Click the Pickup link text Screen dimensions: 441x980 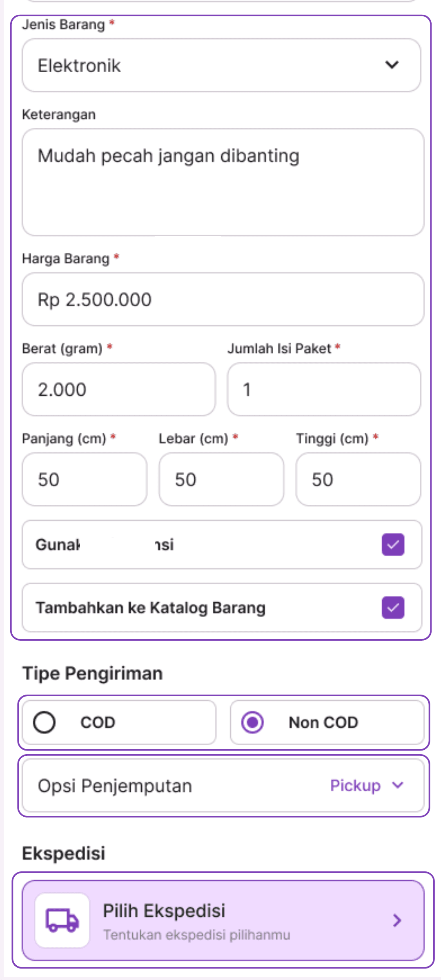point(355,786)
